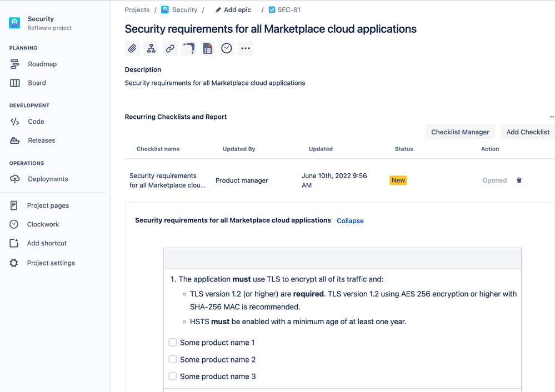Image resolution: width=555 pixels, height=392 pixels.
Task: Click the checklist document icon
Action: [x=208, y=48]
